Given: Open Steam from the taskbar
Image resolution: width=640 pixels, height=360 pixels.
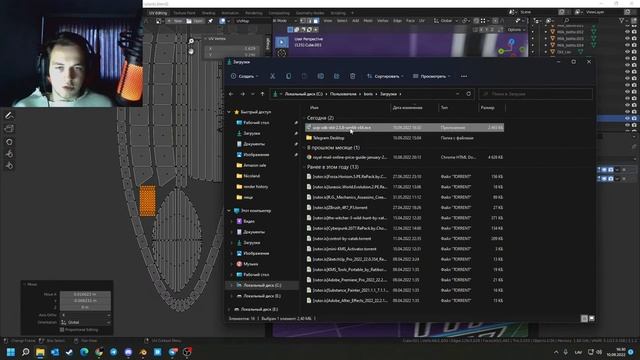Looking at the screenshot, I should (69, 352).
